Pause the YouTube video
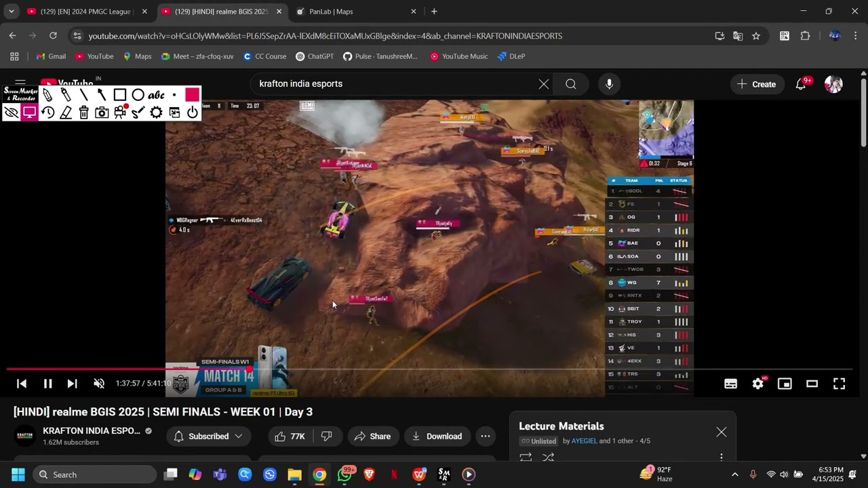Viewport: 868px width, 488px height. click(47, 384)
